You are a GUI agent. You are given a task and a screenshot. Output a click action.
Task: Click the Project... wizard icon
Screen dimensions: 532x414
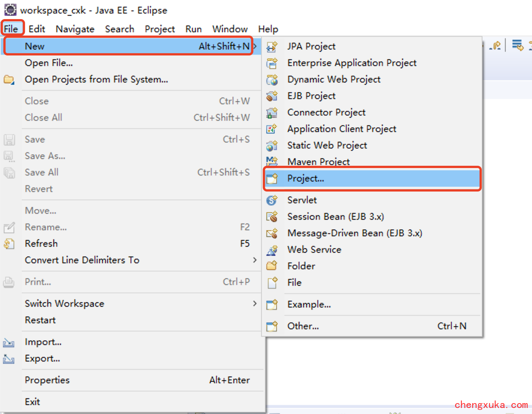[x=272, y=178]
